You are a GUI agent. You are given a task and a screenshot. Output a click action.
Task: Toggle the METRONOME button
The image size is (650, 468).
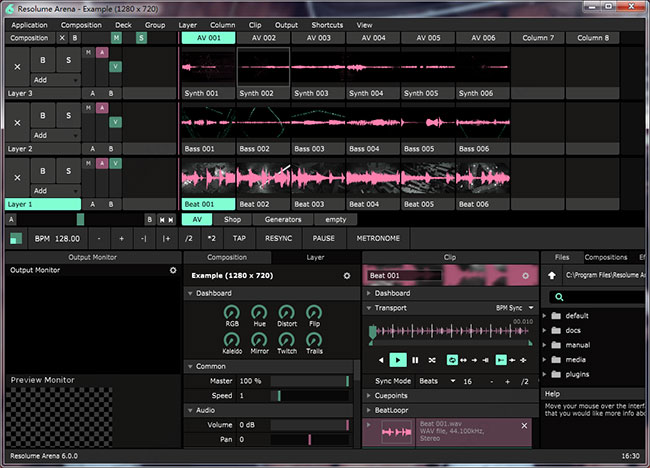378,238
